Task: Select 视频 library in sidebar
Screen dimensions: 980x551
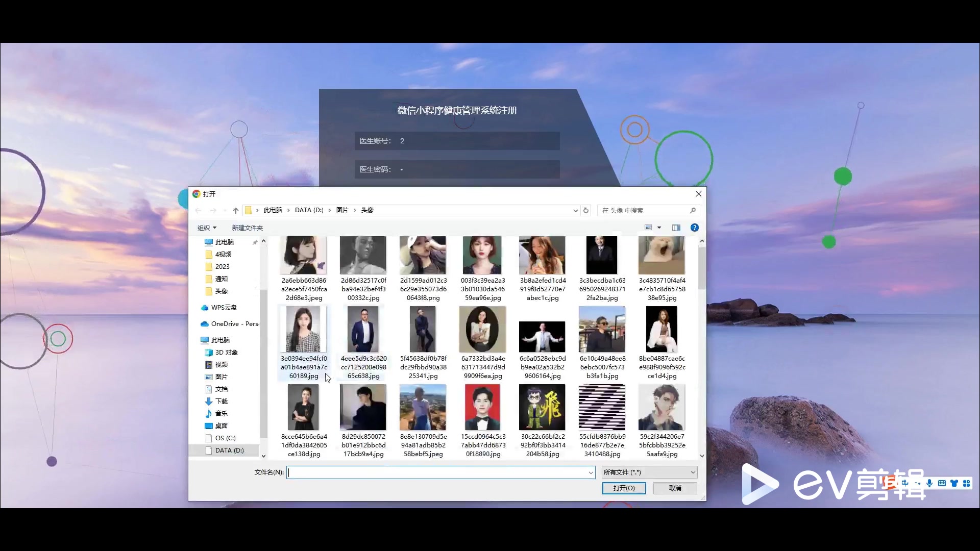Action: point(221,364)
